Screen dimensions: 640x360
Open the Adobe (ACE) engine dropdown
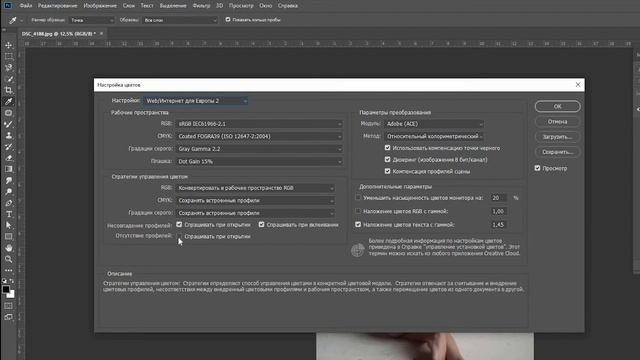434,124
